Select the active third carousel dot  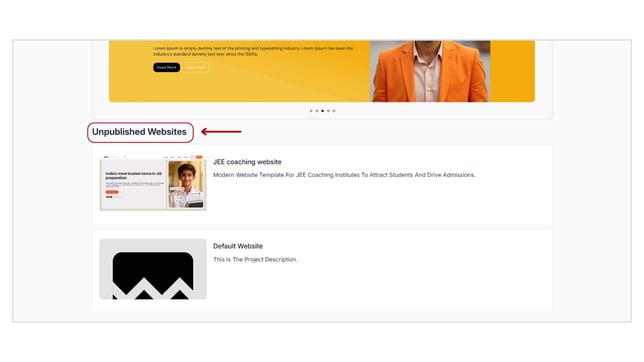[x=322, y=111]
